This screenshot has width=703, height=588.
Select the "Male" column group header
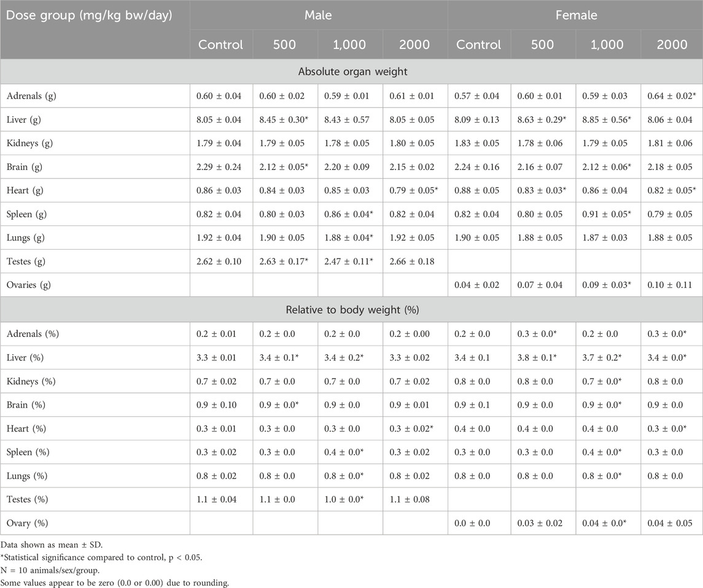(319, 15)
